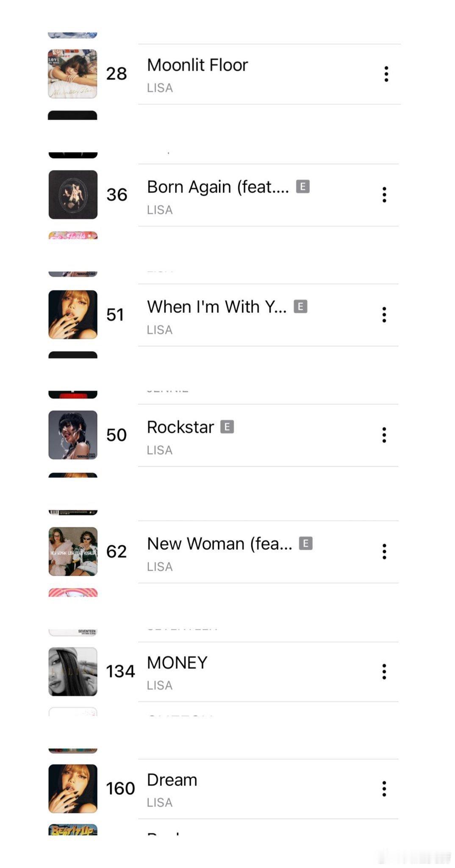Click the explicit E badge beside Born Again
Image resolution: width=455 pixels, height=868 pixels.
(302, 186)
